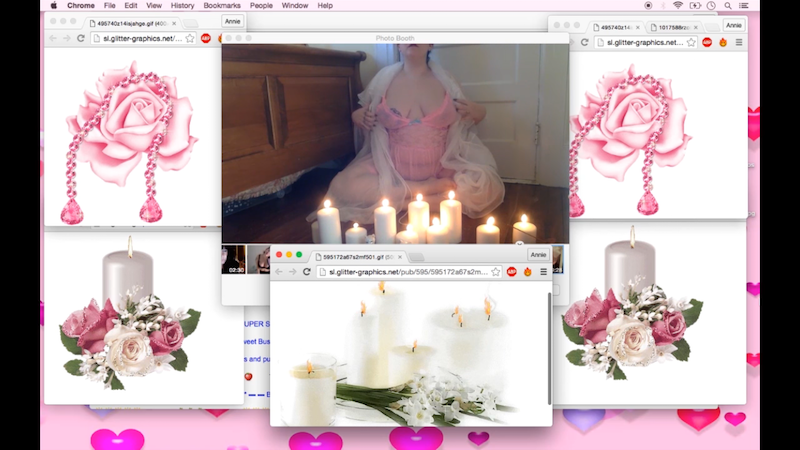The image size is (800, 450).
Task: Star the page in the left Chrome window
Action: point(189,38)
